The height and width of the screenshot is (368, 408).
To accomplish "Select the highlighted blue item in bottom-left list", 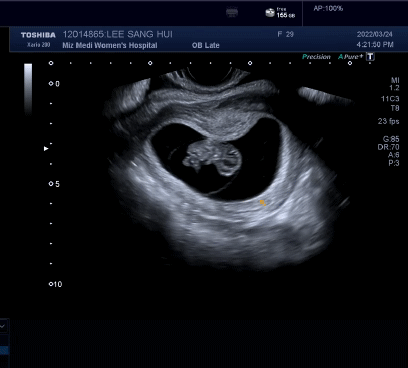I will pyautogui.click(x=4, y=350).
